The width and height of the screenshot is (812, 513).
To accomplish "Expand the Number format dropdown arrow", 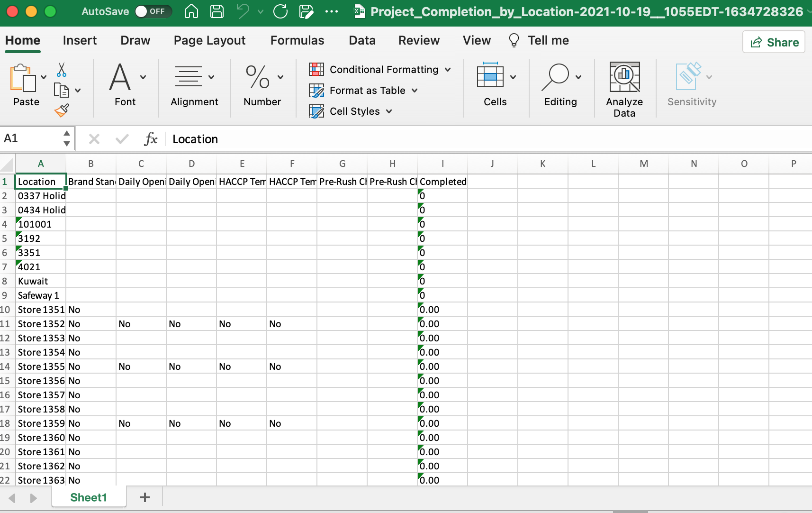I will point(280,76).
